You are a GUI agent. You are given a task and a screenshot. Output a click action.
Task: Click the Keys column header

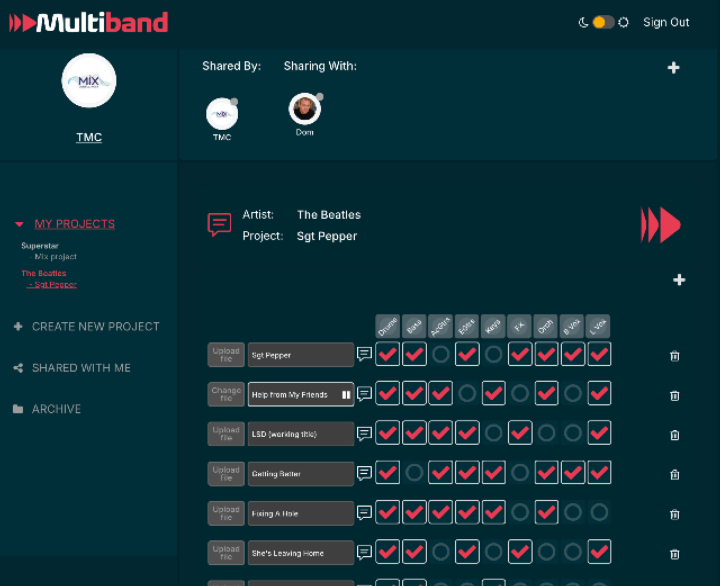pyautogui.click(x=493, y=327)
